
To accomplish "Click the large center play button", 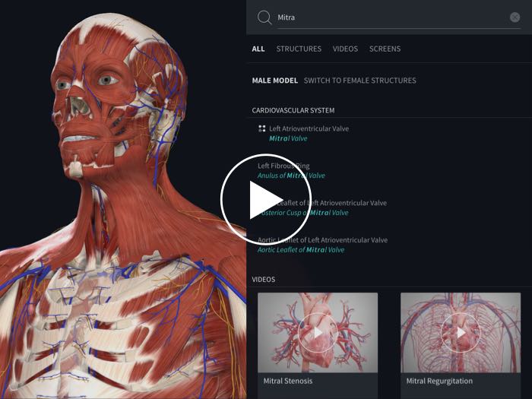I will 256,199.
